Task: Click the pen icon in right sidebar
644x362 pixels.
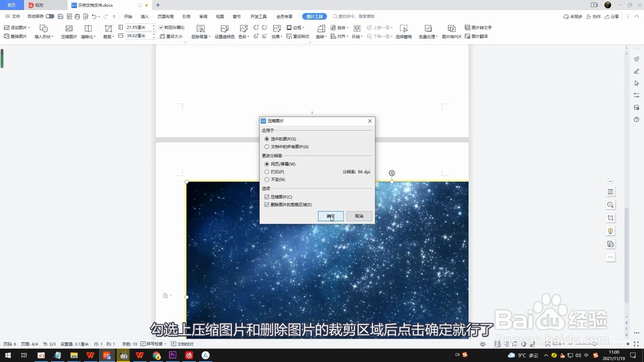Action: pyautogui.click(x=636, y=71)
